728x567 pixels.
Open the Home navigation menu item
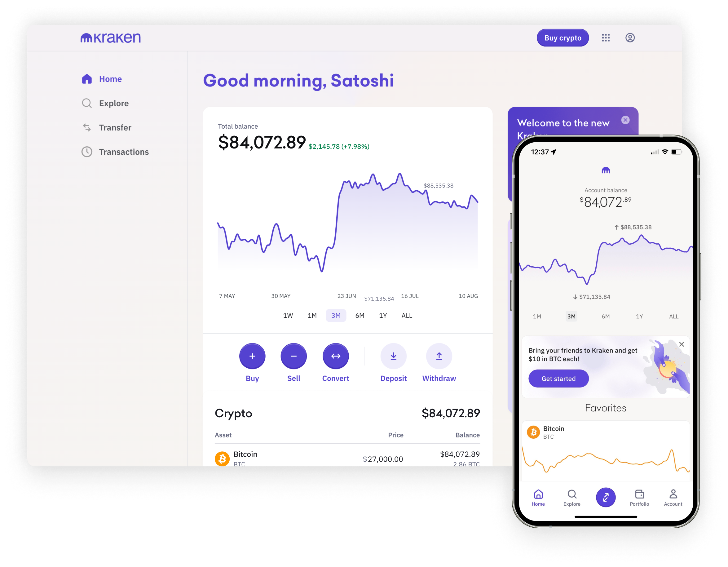click(109, 78)
